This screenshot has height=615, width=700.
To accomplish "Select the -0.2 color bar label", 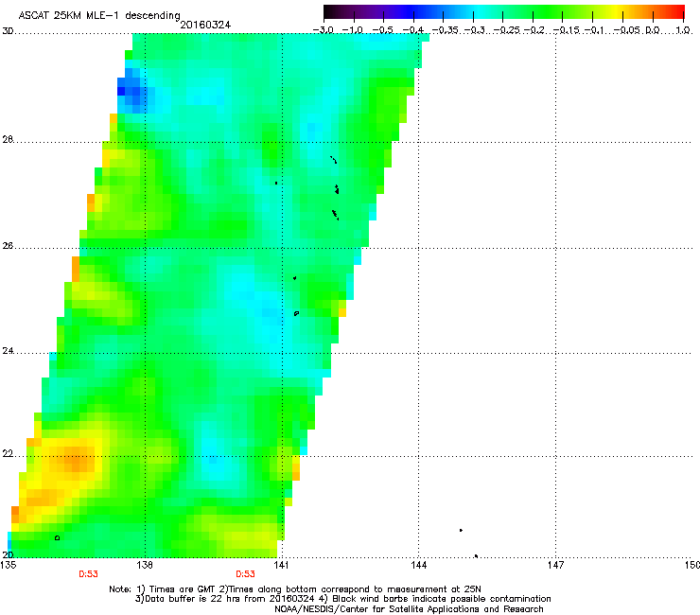I will pyautogui.click(x=534, y=30).
